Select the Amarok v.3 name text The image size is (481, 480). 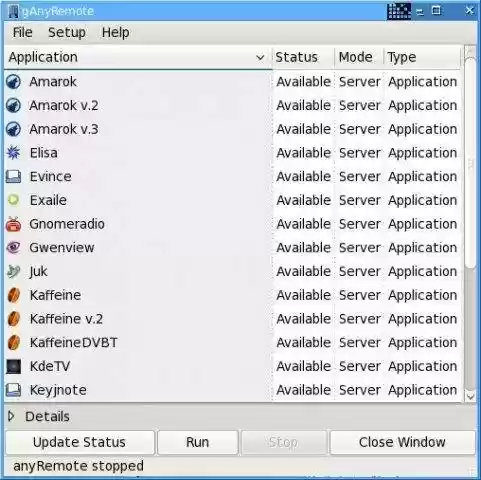[64, 129]
